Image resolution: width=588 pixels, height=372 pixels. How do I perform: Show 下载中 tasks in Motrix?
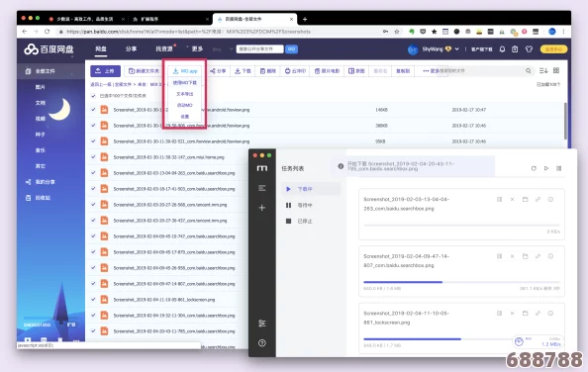pos(311,189)
